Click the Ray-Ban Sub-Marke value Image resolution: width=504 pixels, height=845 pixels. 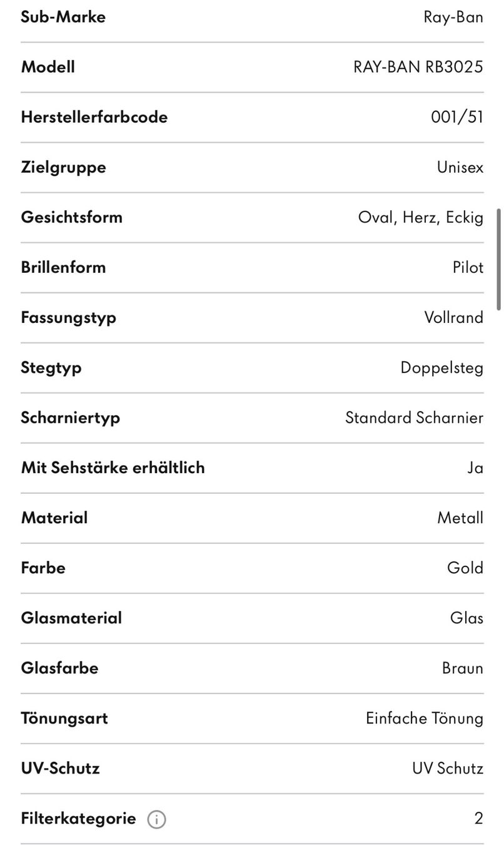click(x=453, y=17)
